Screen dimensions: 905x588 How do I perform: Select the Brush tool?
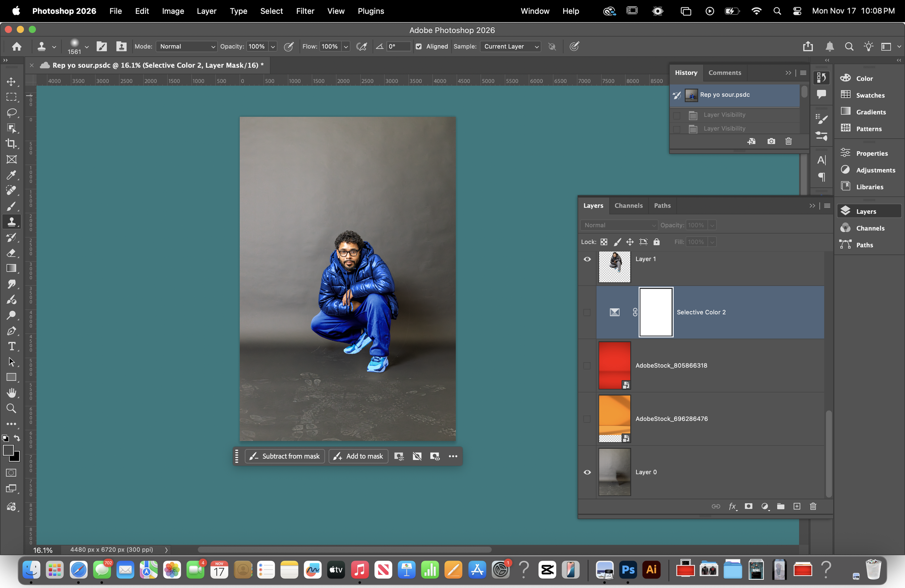[x=12, y=206]
